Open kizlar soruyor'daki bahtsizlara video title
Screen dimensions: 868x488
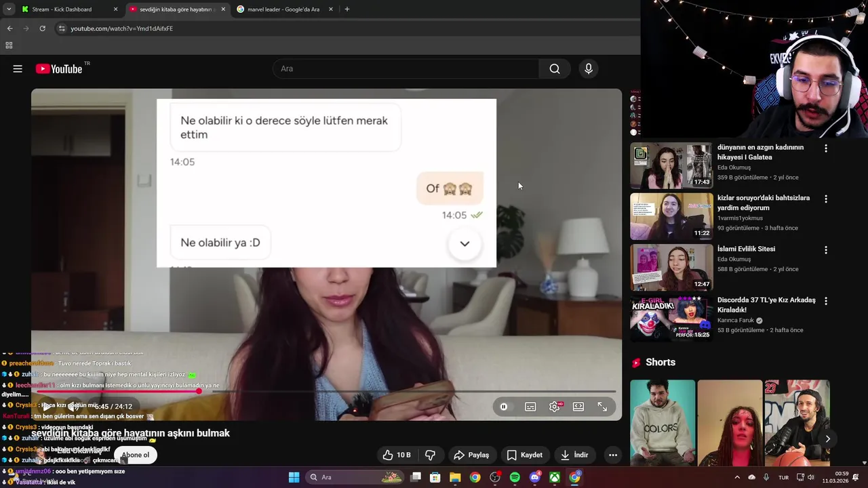coord(764,203)
